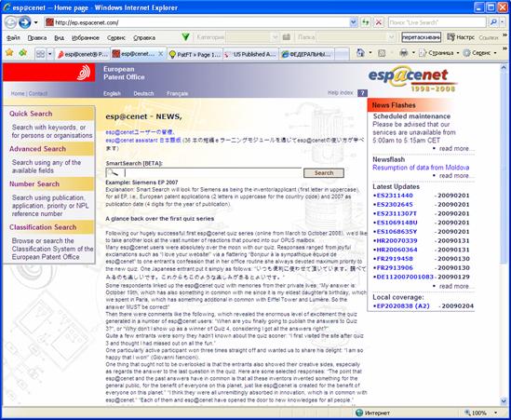Open the printer options dropdown arrow
511x420 pixels.
tap(413, 53)
